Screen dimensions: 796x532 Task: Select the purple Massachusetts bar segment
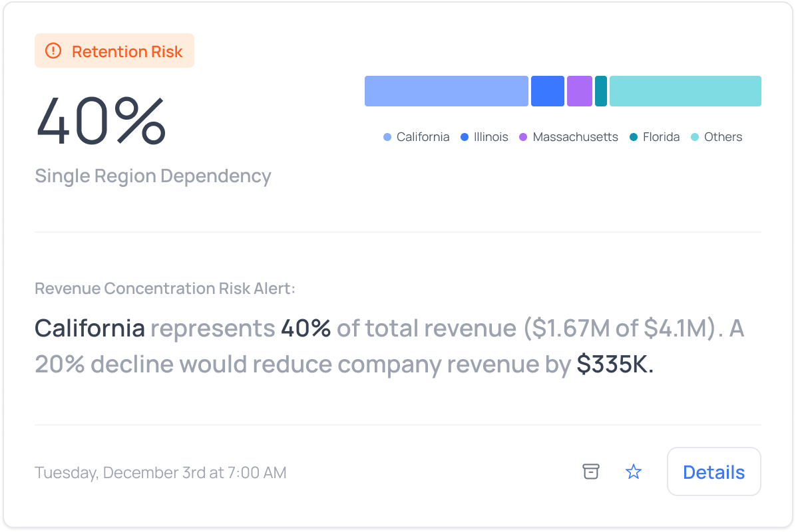579,91
